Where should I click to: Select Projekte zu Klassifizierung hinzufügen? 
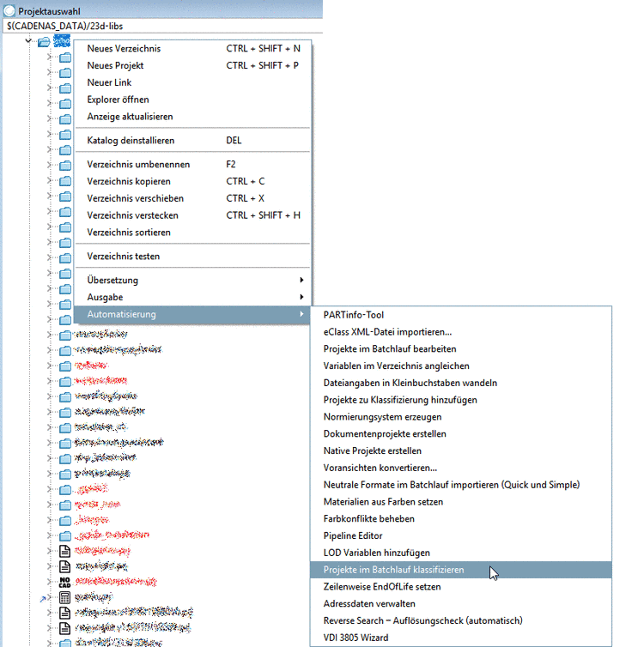coord(461,400)
